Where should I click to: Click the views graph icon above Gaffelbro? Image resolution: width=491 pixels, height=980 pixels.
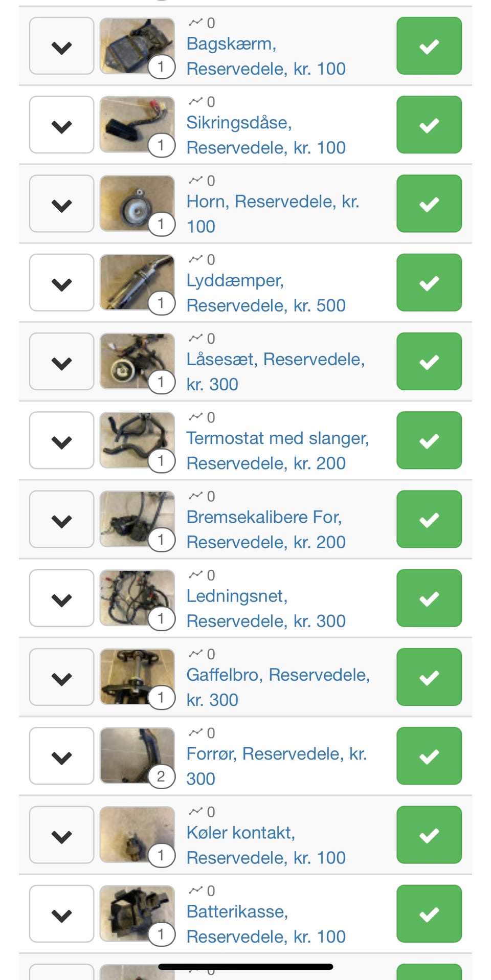click(195, 654)
